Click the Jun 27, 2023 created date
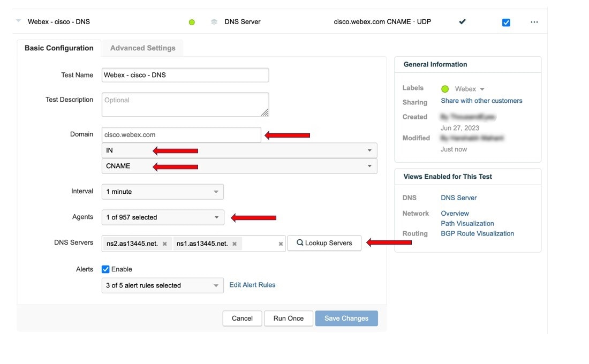This screenshot has height=364, width=589. (460, 128)
